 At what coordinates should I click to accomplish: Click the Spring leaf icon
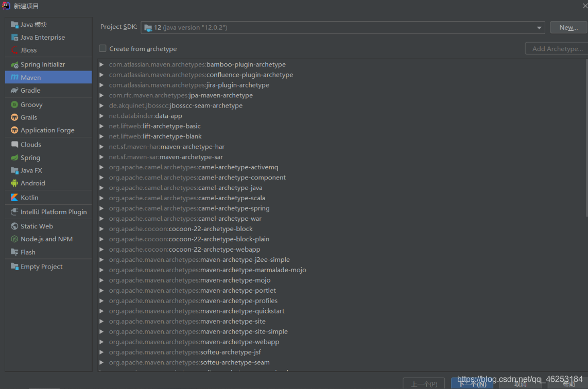(x=14, y=158)
